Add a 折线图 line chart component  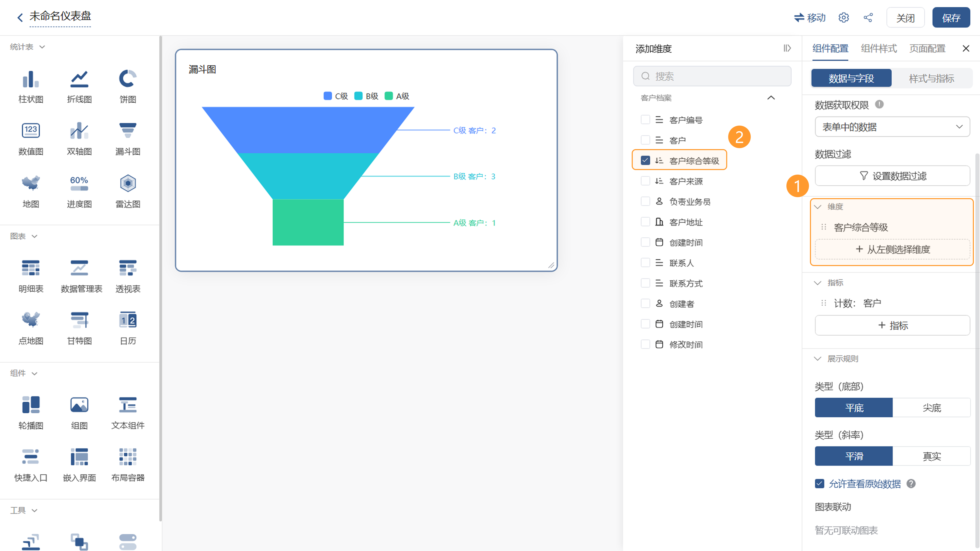tap(79, 86)
